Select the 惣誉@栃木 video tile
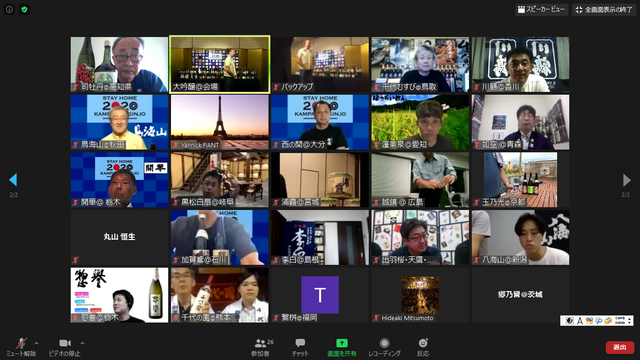Image resolution: width=640 pixels, height=360 pixels. [119, 295]
